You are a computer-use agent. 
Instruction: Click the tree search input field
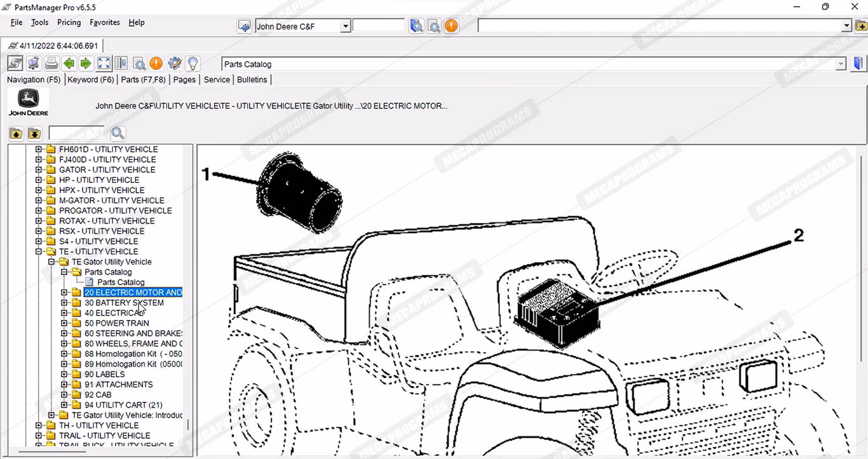[77, 133]
